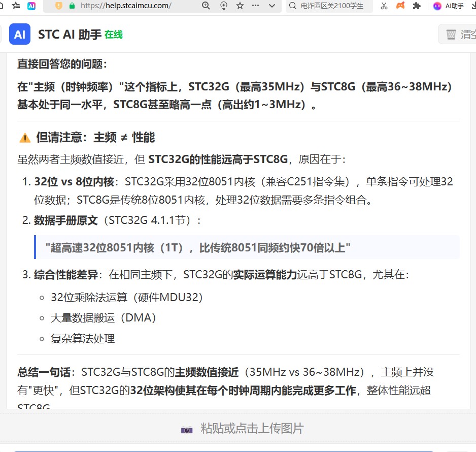Click bullet 大量数据搬运（DMA）
The width and height of the screenshot is (476, 452).
click(104, 318)
